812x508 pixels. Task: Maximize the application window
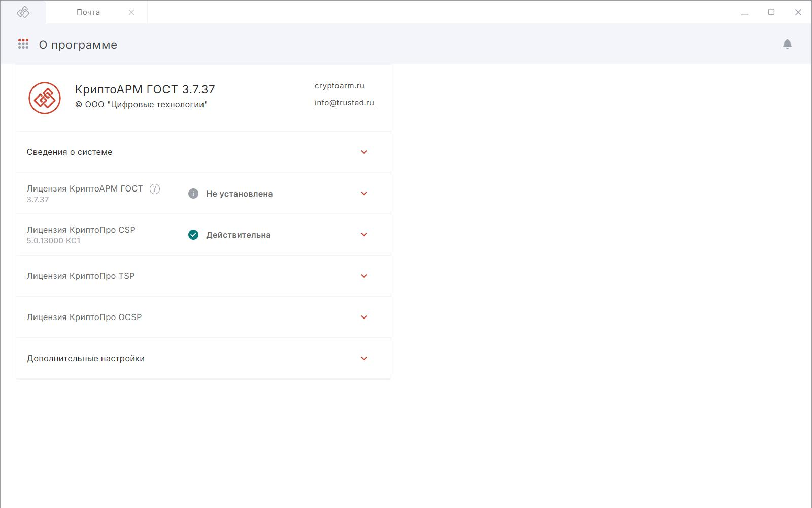(x=771, y=12)
